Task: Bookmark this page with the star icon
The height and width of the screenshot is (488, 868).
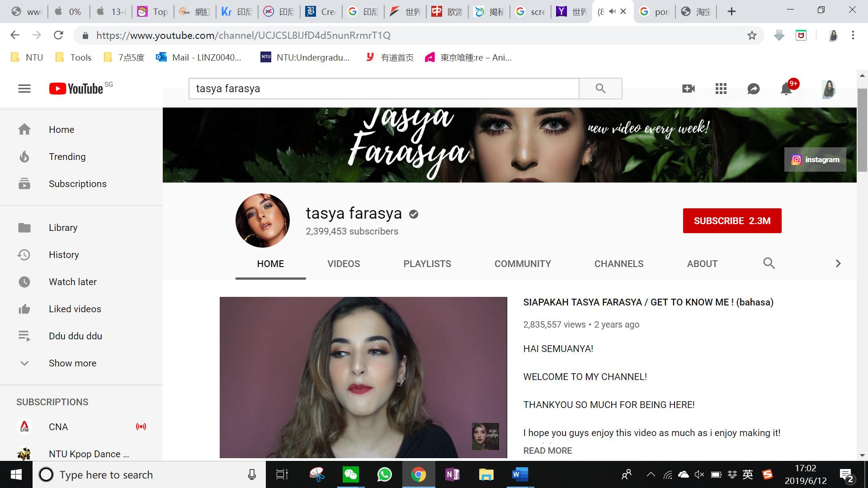Action: click(752, 35)
